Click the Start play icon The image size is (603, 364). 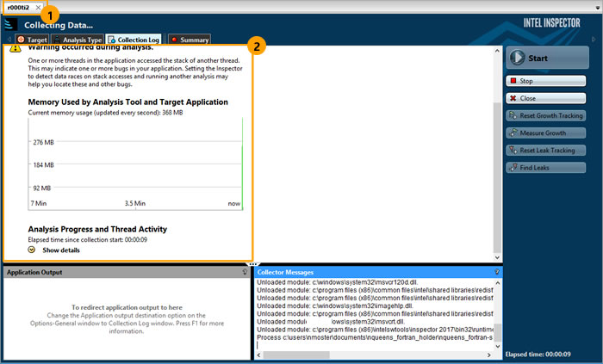tap(517, 58)
